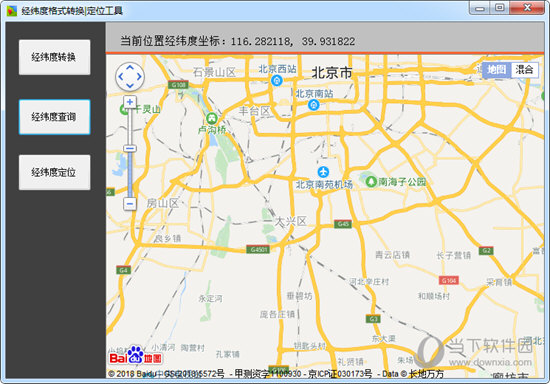The height and width of the screenshot is (384, 550).
Task: Click the 大兴区 district label
Action: [290, 221]
